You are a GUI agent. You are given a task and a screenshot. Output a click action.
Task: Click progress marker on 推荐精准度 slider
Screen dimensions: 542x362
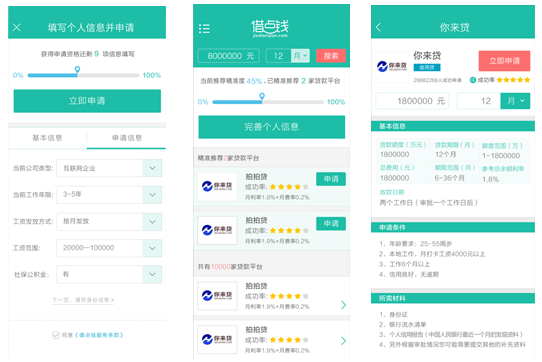[262, 96]
